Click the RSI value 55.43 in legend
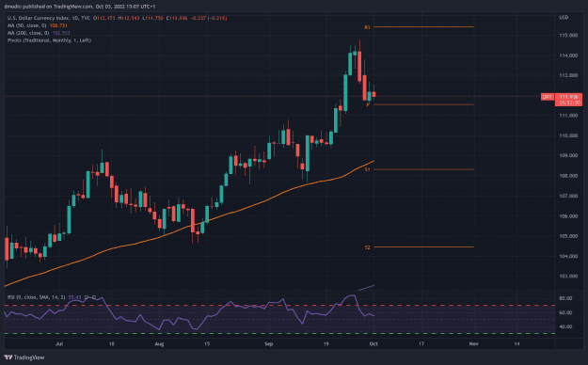The width and height of the screenshot is (588, 365). pos(74,297)
